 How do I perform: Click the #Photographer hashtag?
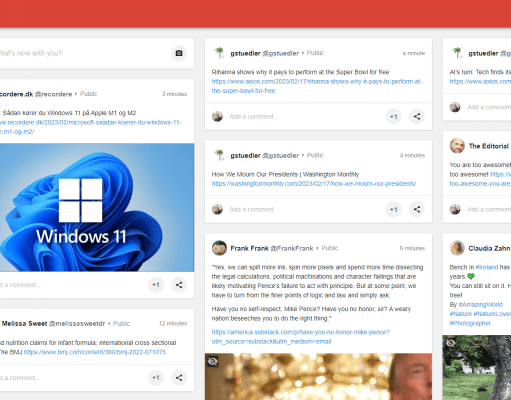pos(470,323)
